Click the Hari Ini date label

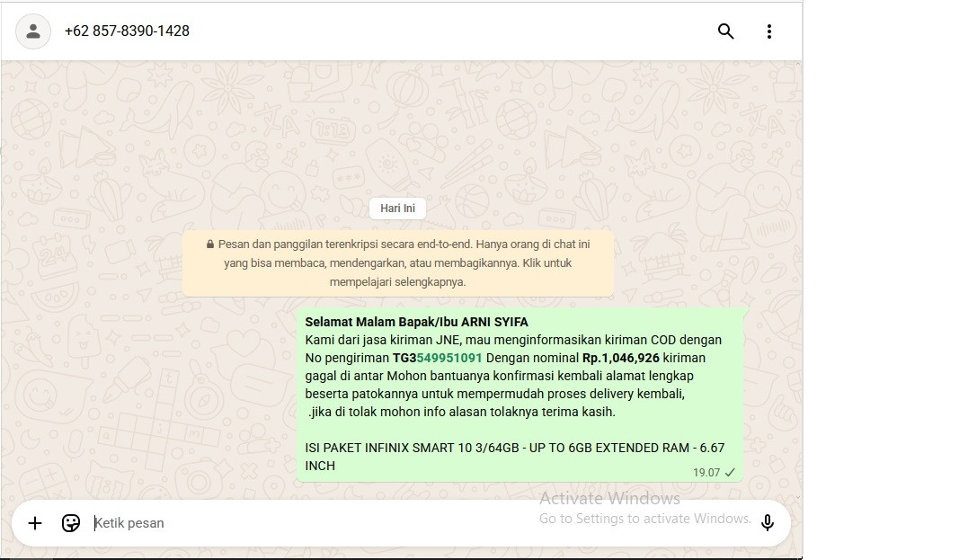point(397,208)
